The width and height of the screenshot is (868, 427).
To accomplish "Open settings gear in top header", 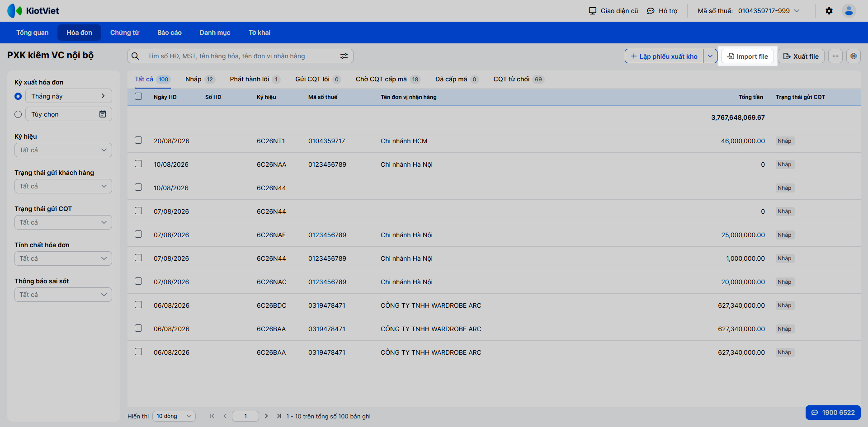I will (829, 11).
